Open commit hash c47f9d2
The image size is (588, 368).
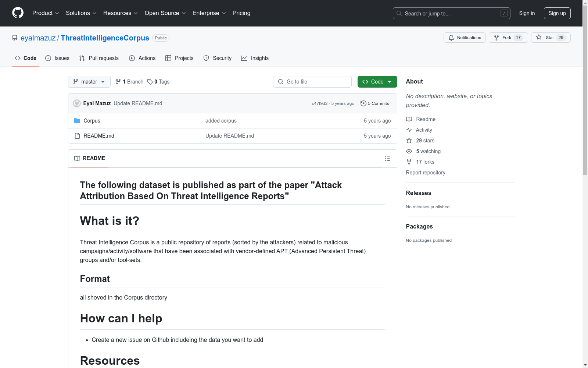pos(320,103)
